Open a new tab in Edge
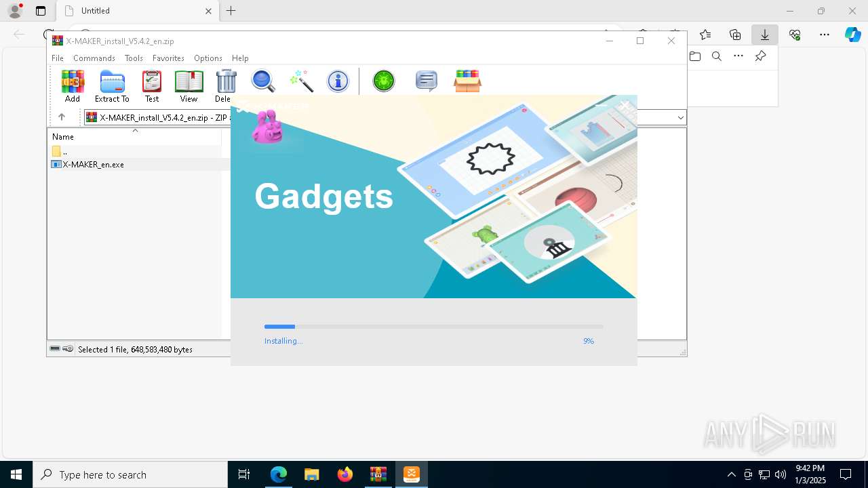Screen dimensions: 868x488 tap(231, 11)
